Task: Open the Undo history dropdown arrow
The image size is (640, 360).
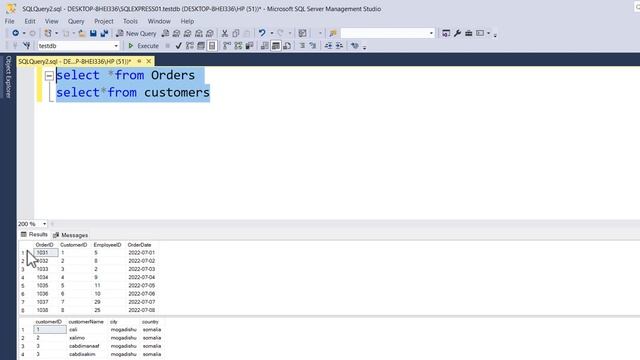Action: (x=271, y=33)
